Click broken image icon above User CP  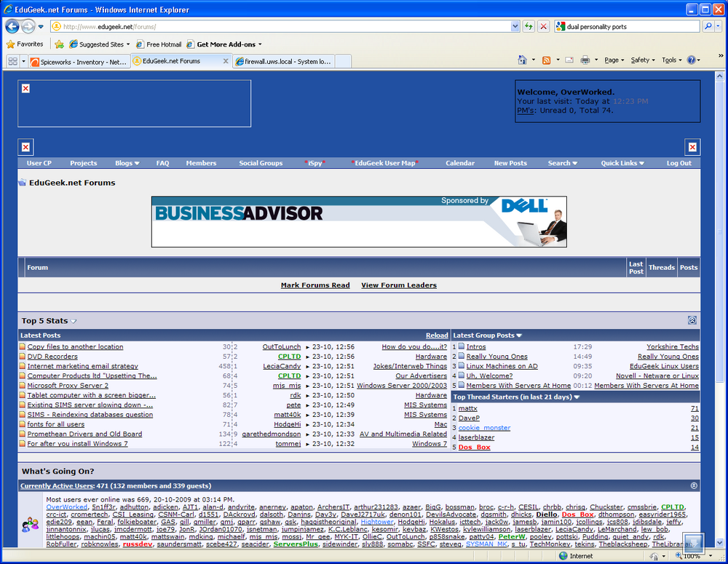point(25,147)
